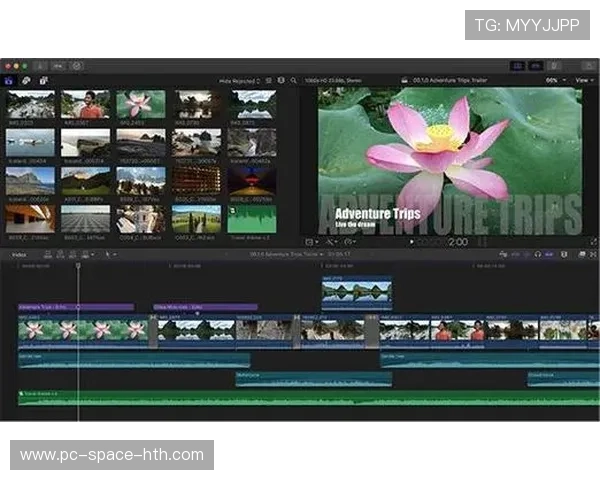Toggle audio skimming in timeline toolbar
600x480 pixels.
tap(527, 255)
